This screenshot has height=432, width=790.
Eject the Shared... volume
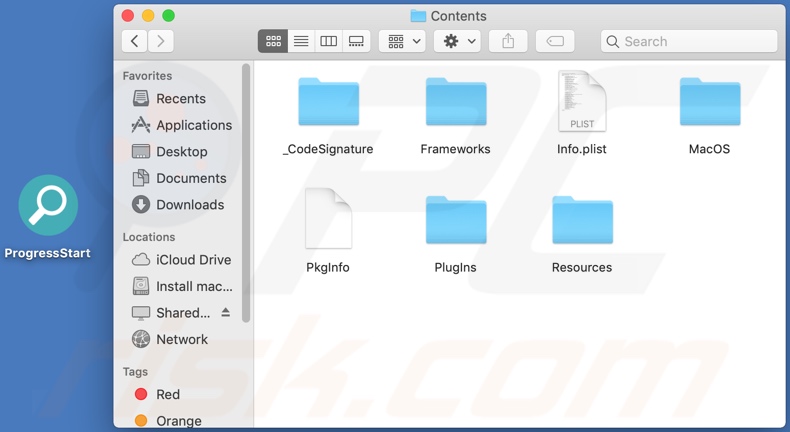point(226,313)
